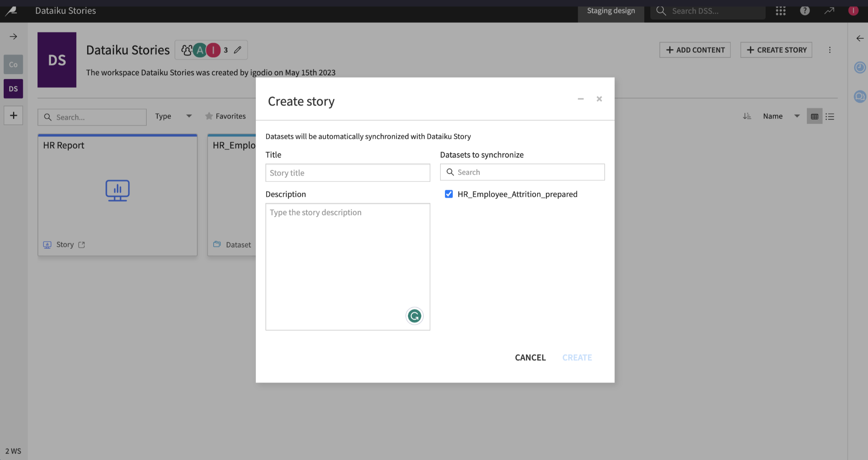The width and height of the screenshot is (868, 460).
Task: Click the 2 WS label at bottom
Action: [13, 451]
